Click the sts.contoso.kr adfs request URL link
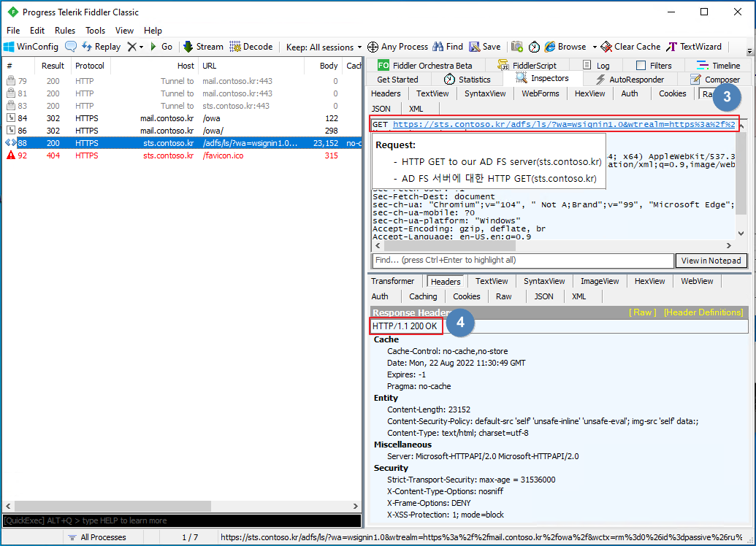 click(564, 124)
